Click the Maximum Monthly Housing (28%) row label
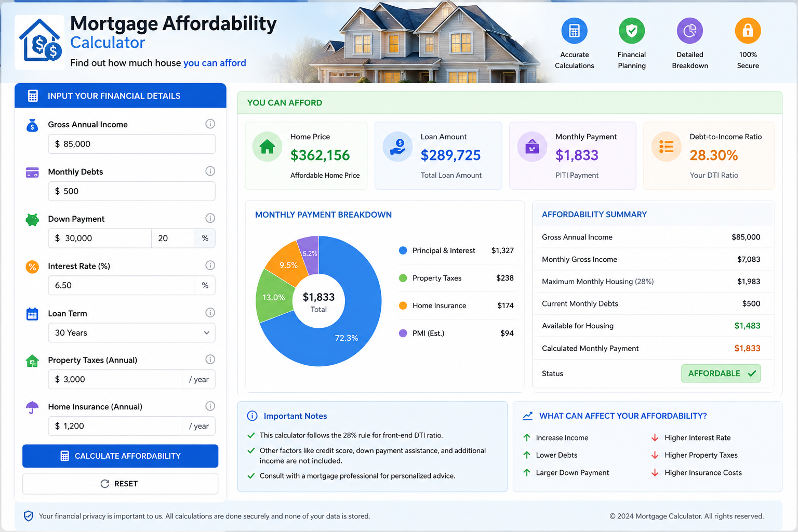The width and height of the screenshot is (798, 532). tap(597, 282)
